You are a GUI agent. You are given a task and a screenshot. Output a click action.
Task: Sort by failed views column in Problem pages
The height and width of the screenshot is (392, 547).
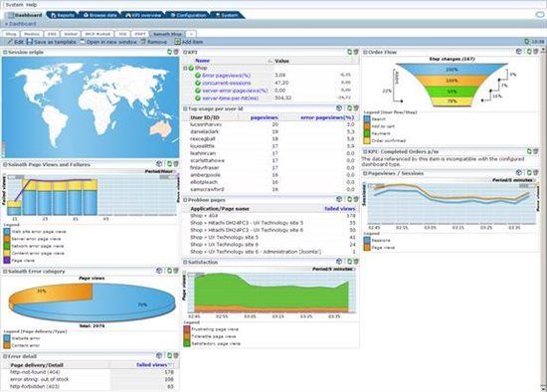click(339, 209)
